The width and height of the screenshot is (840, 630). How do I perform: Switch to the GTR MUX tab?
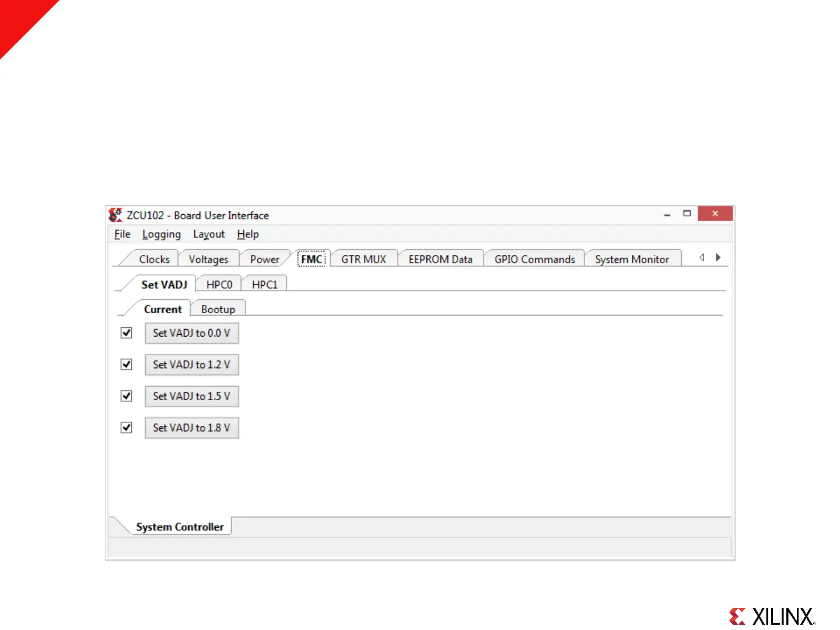(363, 259)
